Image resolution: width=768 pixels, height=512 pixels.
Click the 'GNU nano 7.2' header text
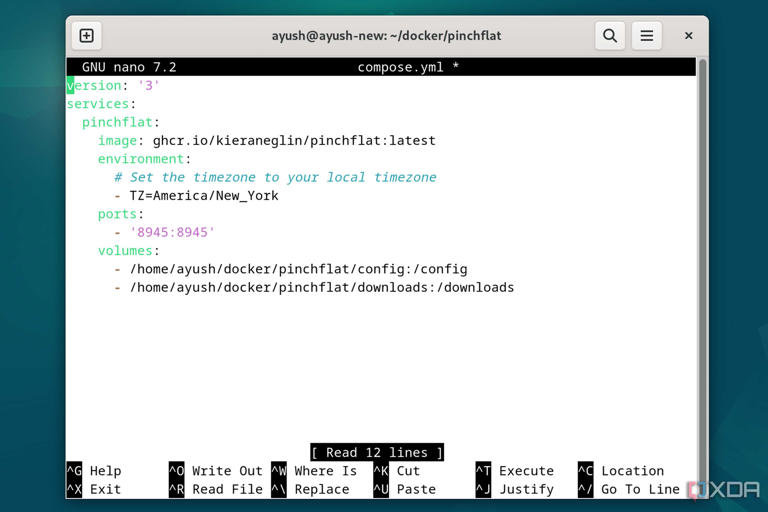pyautogui.click(x=129, y=67)
